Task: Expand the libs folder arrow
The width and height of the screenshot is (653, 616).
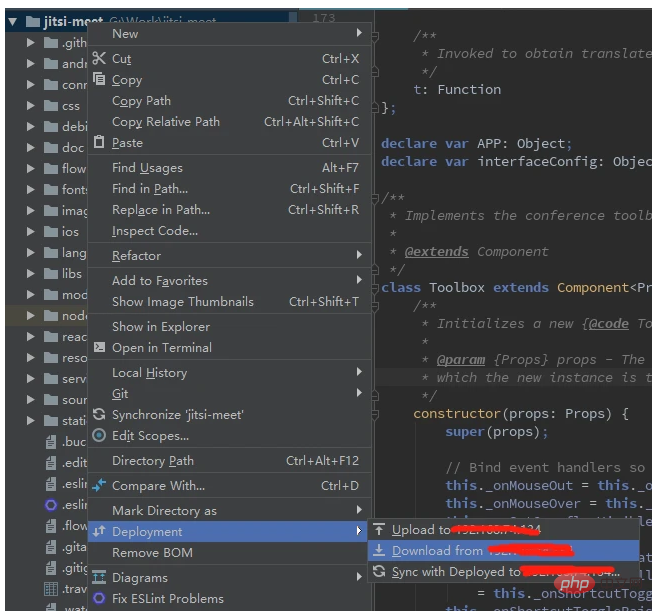Action: 30,273
